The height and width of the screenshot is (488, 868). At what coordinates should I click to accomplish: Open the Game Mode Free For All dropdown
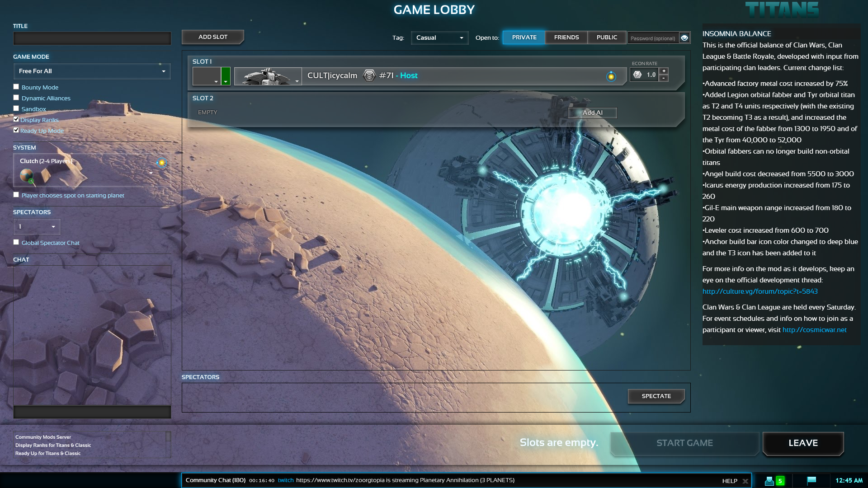coord(92,71)
